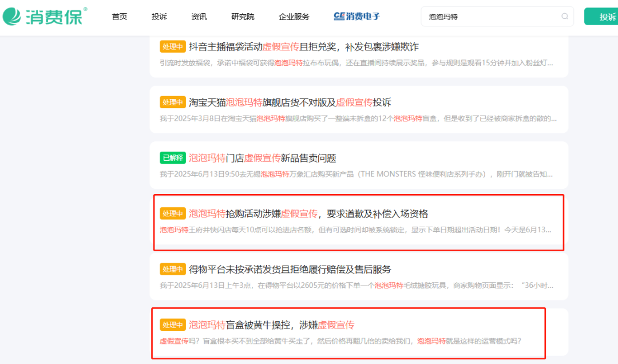Viewport: 618px width, 364px height.
Task: Click summary text starting 虚假宣传吗？盲盒根本买不到
Action: pyautogui.click(x=340, y=341)
